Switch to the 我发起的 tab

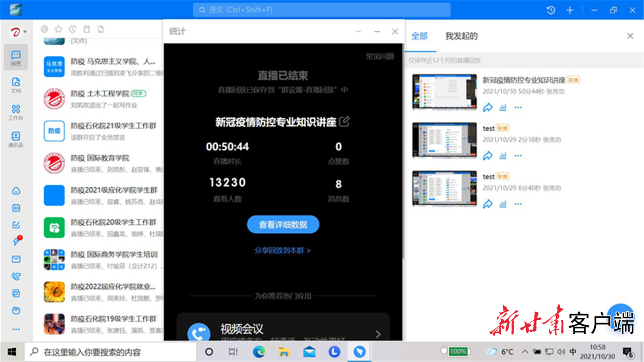[x=461, y=36]
